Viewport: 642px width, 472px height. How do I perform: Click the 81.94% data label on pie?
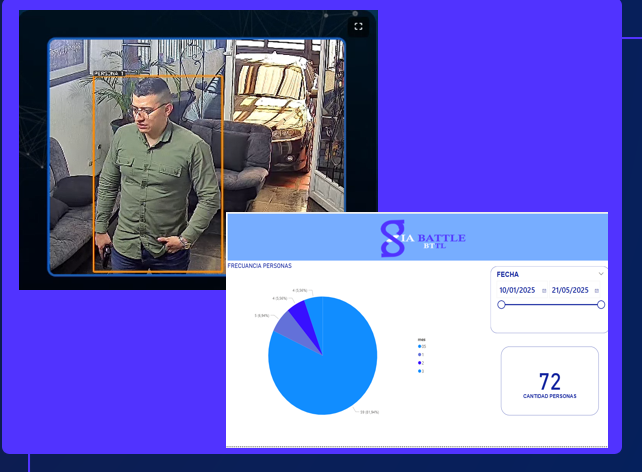369,412
